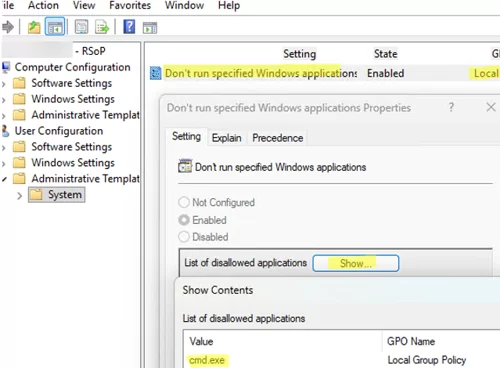
Task: Click the Properties toolbar icon
Action: pyautogui.click(x=81, y=27)
